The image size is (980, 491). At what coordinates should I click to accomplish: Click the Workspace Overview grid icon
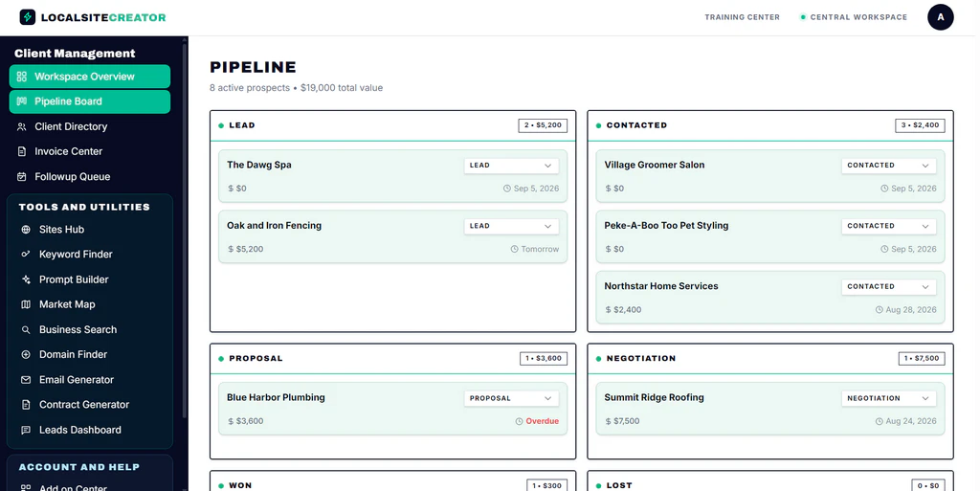pyautogui.click(x=22, y=77)
